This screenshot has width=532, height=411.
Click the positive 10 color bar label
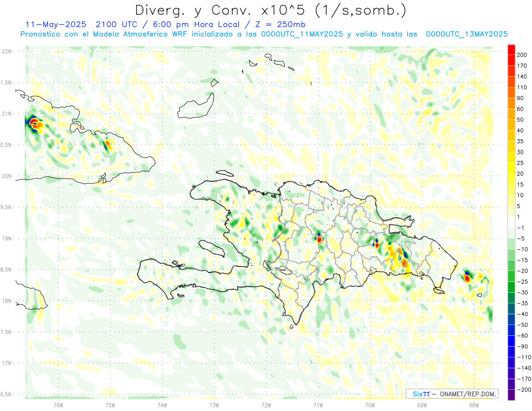click(x=520, y=196)
